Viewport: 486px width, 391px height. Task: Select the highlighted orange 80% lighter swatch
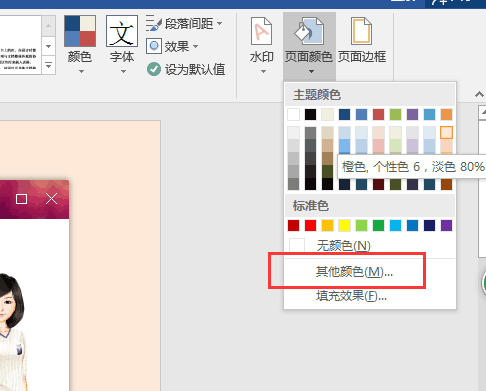pyautogui.click(x=446, y=132)
